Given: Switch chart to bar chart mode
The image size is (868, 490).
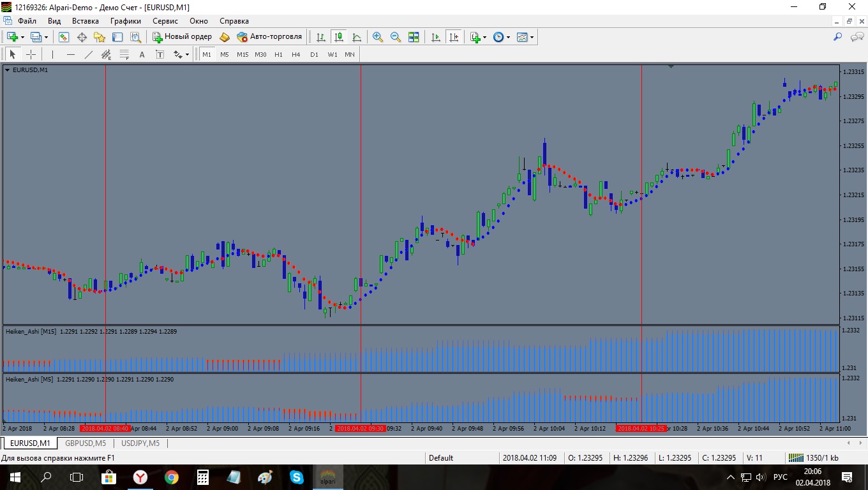Looking at the screenshot, I should (x=321, y=37).
